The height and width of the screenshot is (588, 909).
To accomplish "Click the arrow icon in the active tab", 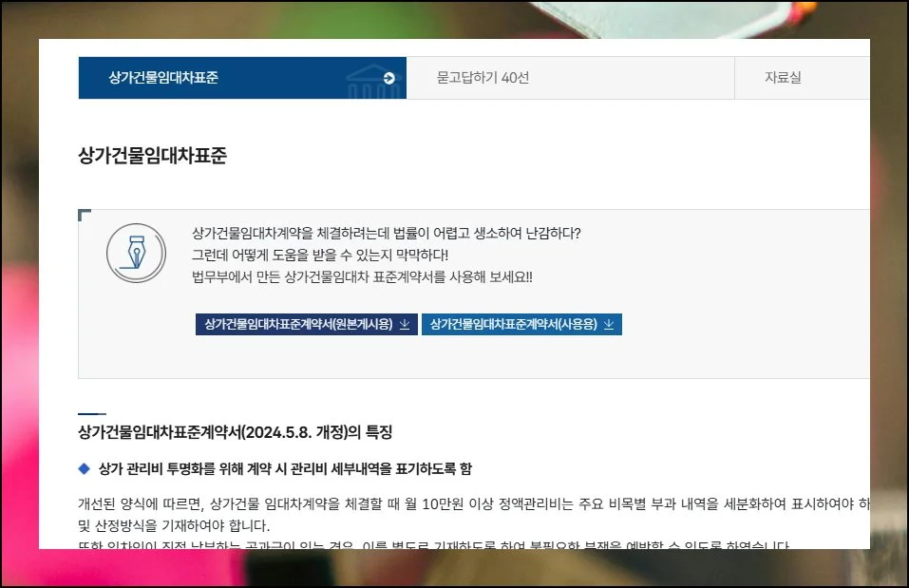I will coord(388,78).
